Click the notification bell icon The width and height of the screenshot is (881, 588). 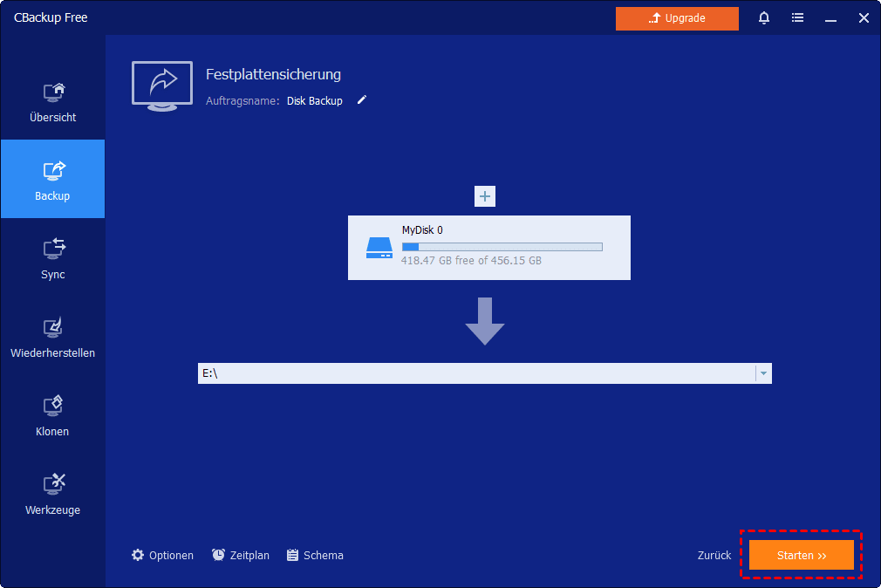pos(764,17)
